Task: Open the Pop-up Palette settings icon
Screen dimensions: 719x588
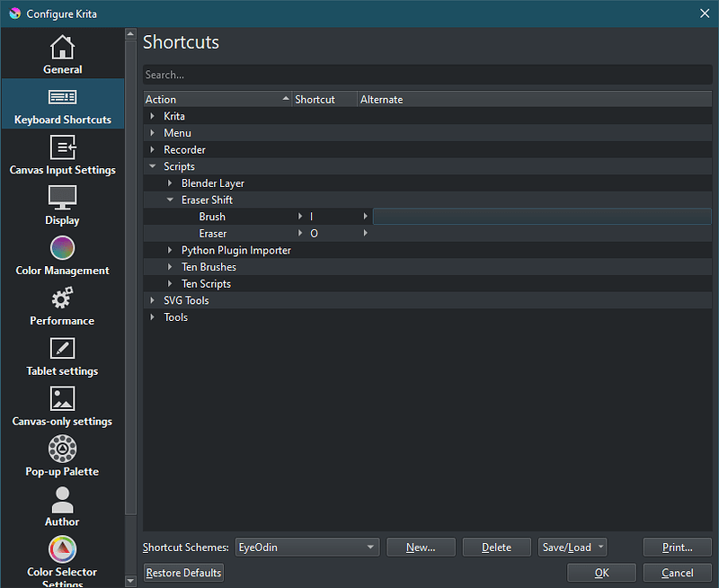Action: coord(62,449)
